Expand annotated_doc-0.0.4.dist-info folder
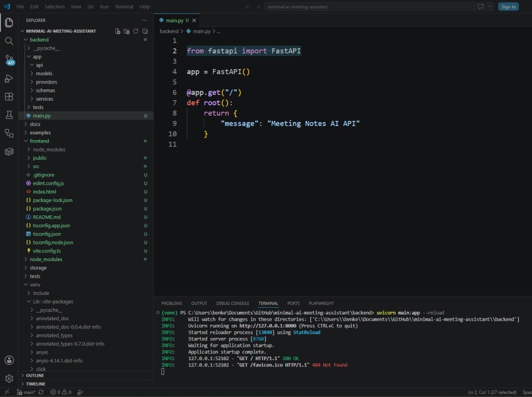This screenshot has width=532, height=397. click(68, 327)
